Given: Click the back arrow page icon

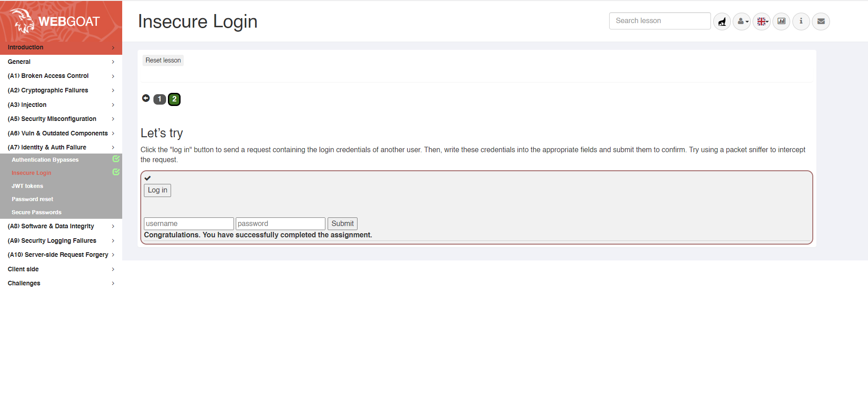Looking at the screenshot, I should 146,98.
